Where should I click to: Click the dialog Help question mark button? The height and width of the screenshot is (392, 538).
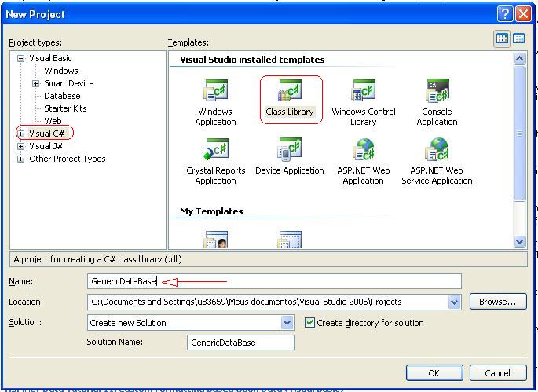505,14
